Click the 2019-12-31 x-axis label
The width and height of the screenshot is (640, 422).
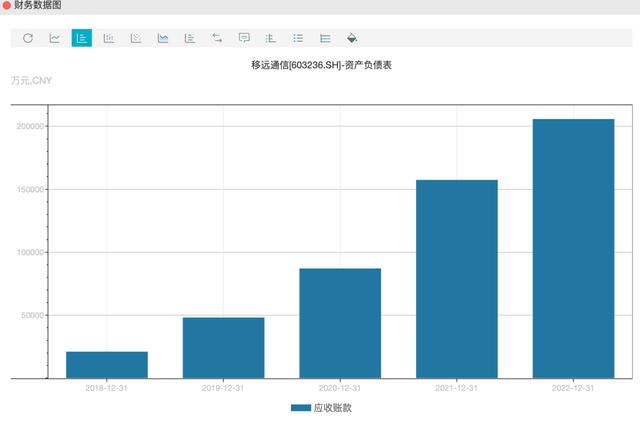223,388
